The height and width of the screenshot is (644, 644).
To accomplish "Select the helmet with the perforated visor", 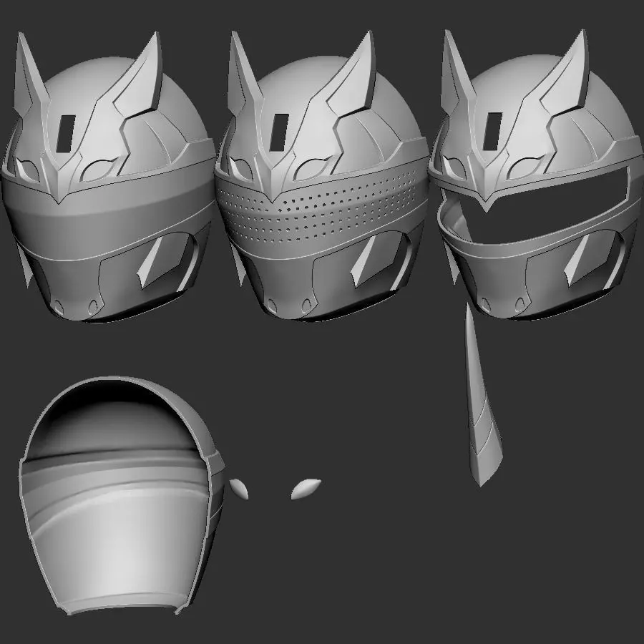I will (321, 177).
